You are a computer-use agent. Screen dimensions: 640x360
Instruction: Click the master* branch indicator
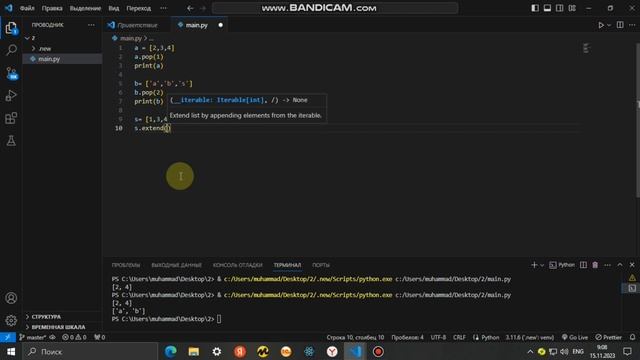pyautogui.click(x=33, y=338)
